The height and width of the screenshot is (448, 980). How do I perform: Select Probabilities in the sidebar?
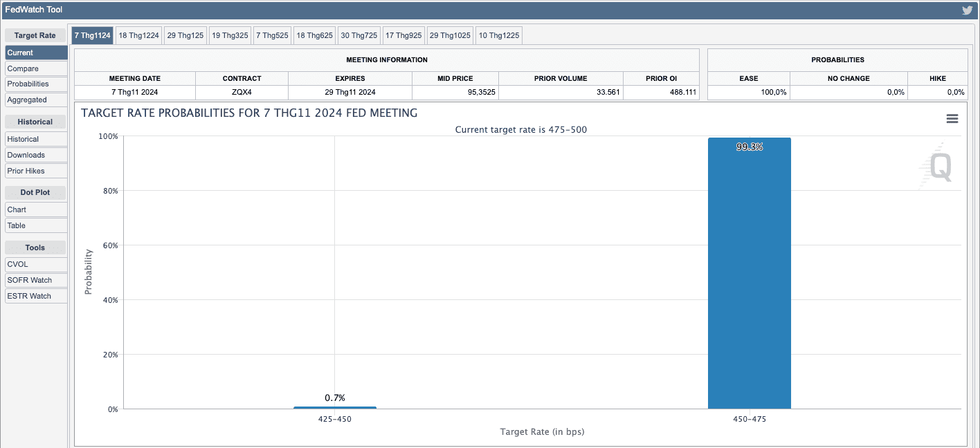[x=36, y=84]
